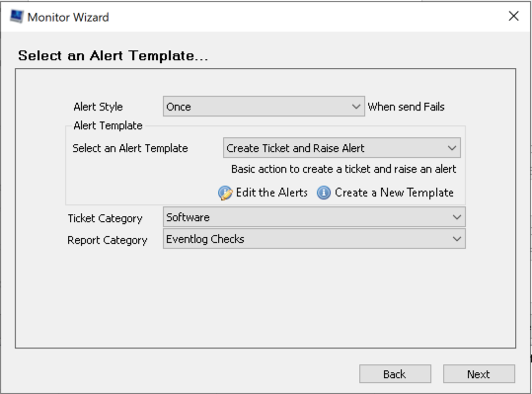Click the Edit the Alerts link text

[271, 193]
